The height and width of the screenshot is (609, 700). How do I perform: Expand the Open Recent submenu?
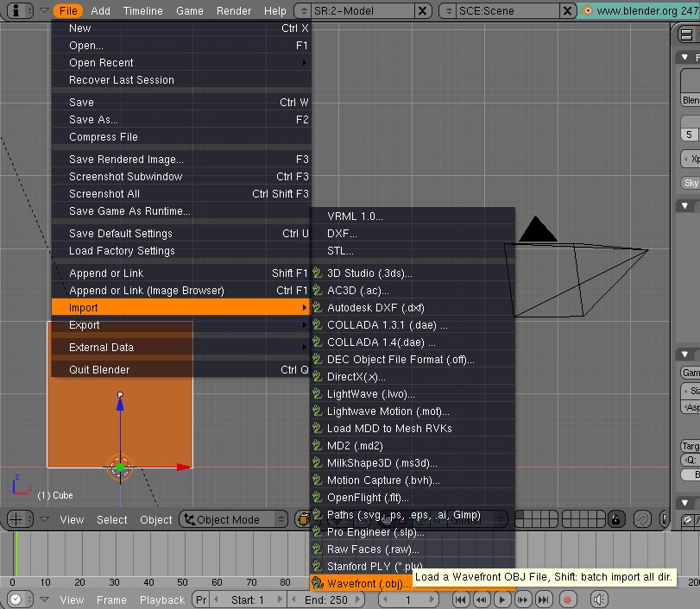pos(180,62)
